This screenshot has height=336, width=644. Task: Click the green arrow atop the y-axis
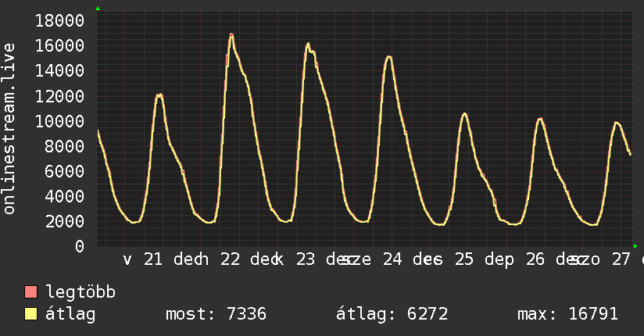(98, 9)
